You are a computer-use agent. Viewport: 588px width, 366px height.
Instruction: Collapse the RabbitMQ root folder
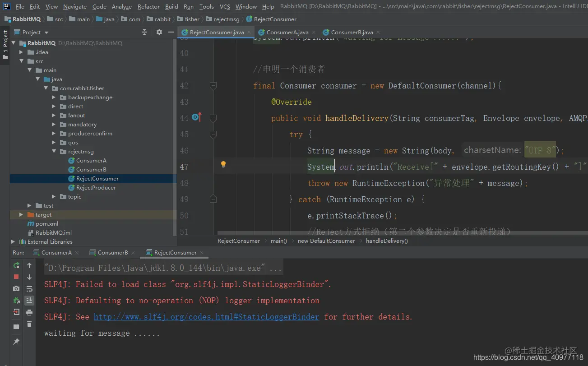tap(14, 43)
